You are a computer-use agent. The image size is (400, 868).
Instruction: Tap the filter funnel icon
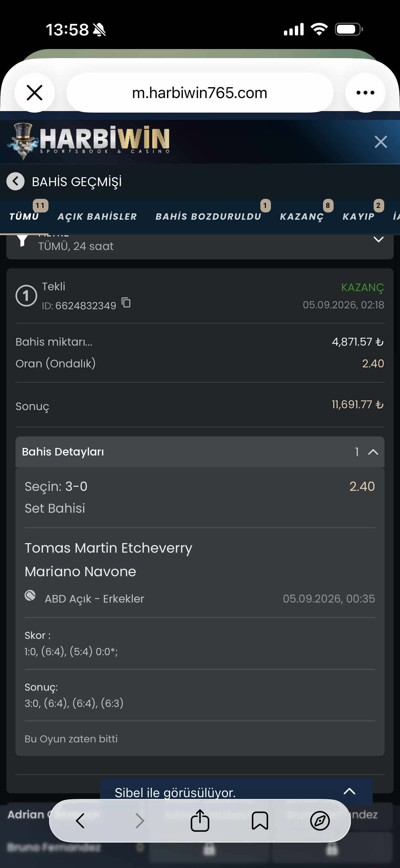tap(22, 241)
